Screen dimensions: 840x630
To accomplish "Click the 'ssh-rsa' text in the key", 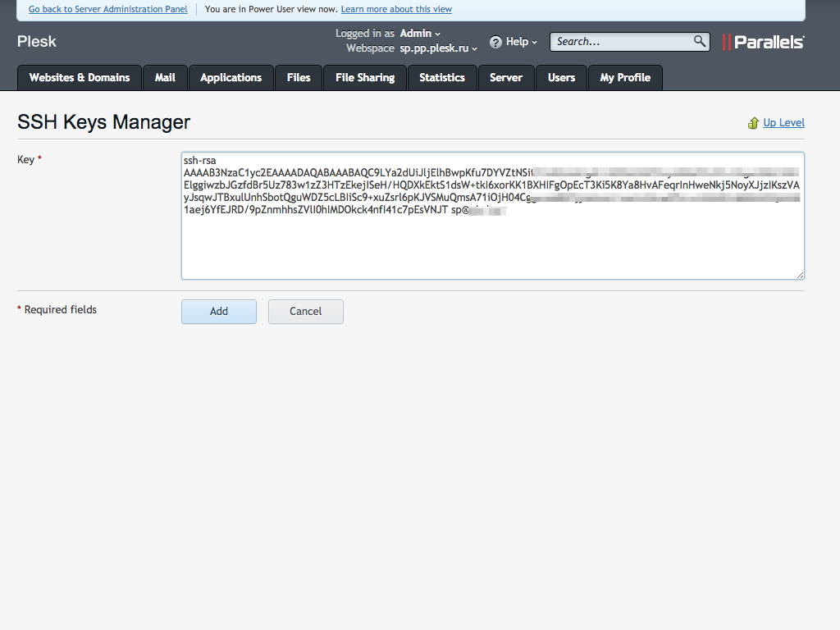I will [x=200, y=160].
